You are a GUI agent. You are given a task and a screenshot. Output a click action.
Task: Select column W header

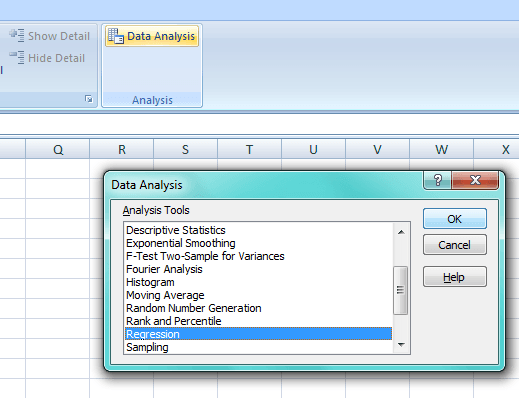(x=442, y=149)
